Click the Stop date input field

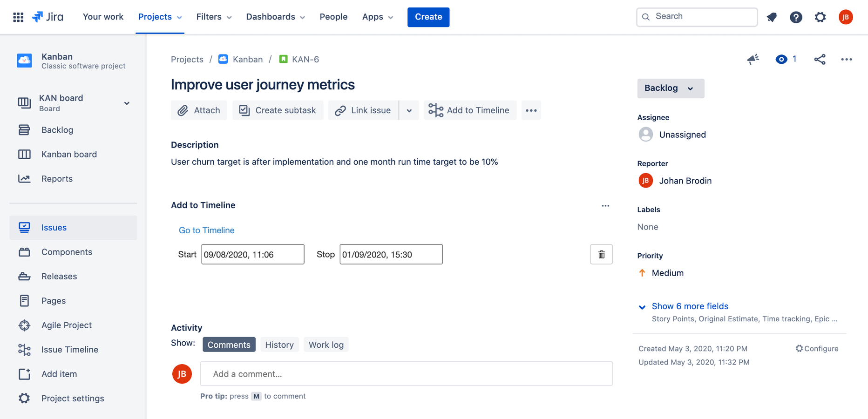391,254
